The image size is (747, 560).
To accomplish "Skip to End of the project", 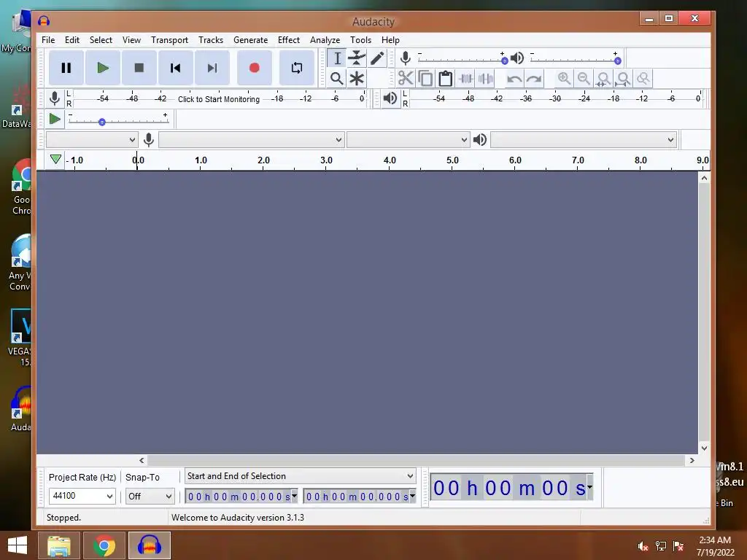I will [x=212, y=68].
